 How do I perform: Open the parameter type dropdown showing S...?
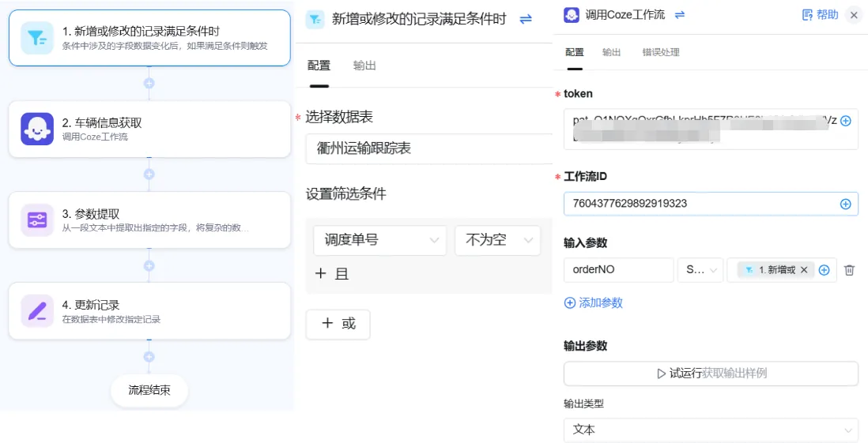700,270
